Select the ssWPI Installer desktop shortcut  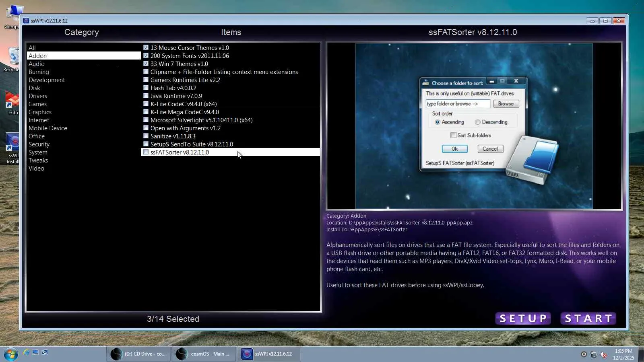[12, 148]
